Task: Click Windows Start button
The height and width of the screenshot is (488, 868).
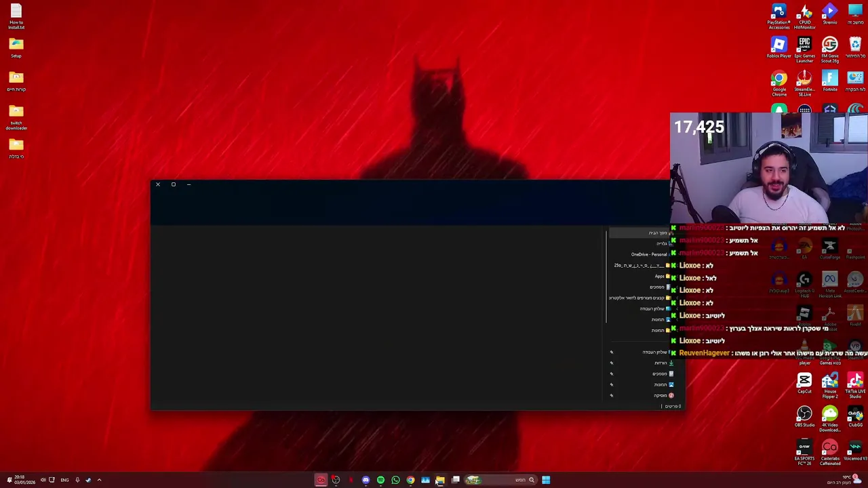Action: [x=546, y=480]
